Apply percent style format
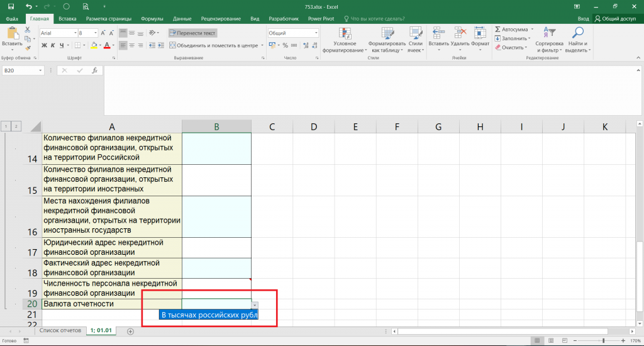This screenshot has height=346, width=644. click(x=285, y=45)
